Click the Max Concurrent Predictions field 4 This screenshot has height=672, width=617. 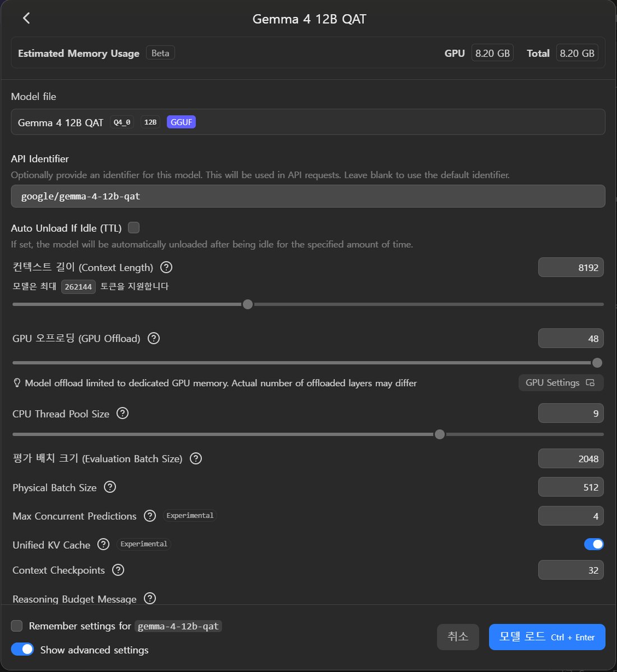click(x=570, y=516)
